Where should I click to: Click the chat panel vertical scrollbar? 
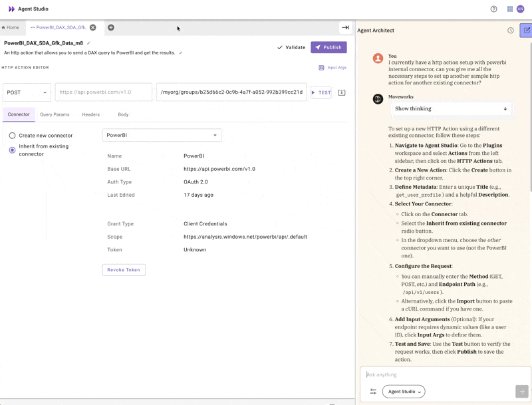(x=530, y=118)
